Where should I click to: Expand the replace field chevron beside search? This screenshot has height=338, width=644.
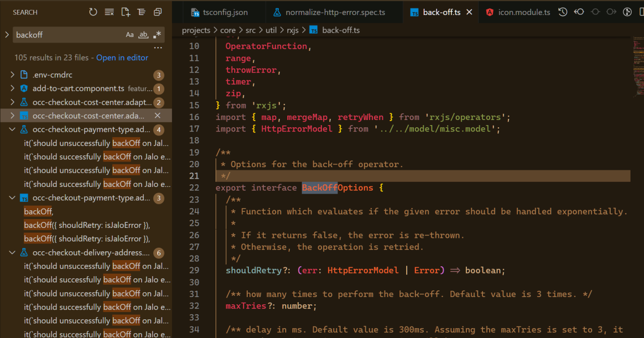[7, 35]
